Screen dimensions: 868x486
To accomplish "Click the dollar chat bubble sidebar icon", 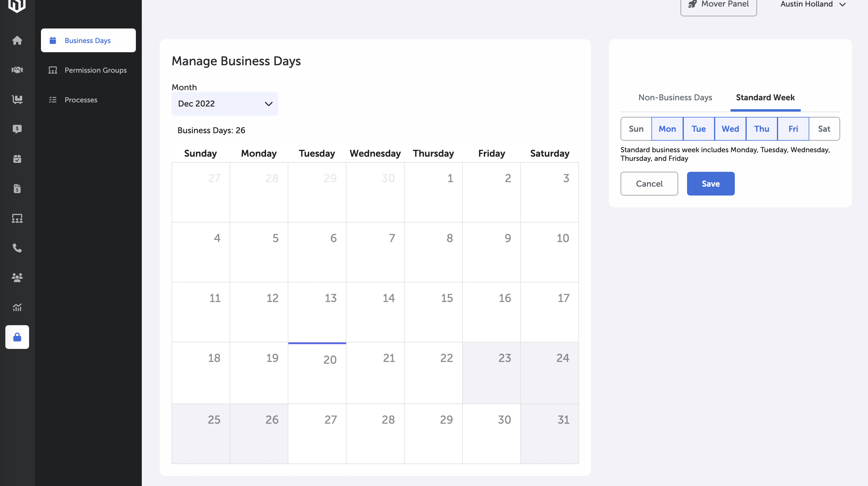I will 17,129.
